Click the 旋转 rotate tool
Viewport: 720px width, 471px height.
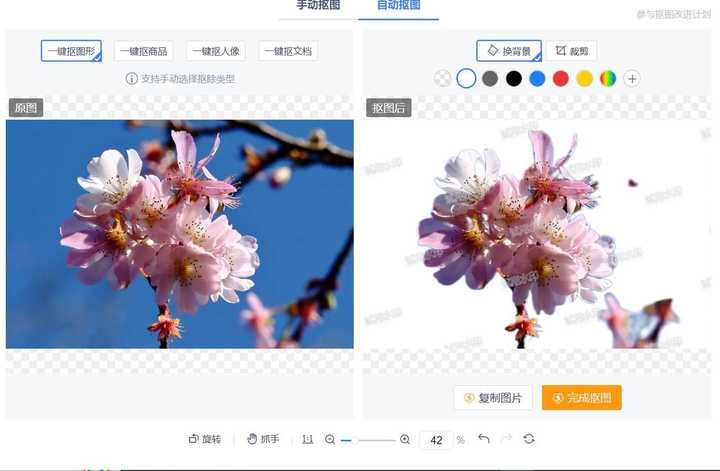pos(205,439)
